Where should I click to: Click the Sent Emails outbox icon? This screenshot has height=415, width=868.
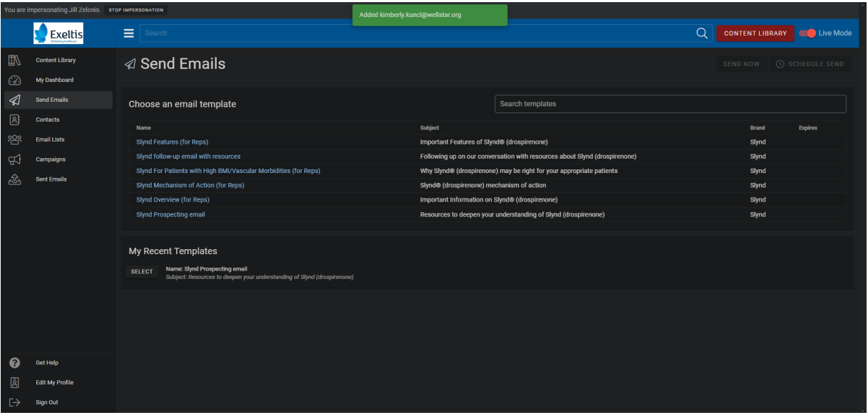(x=14, y=179)
